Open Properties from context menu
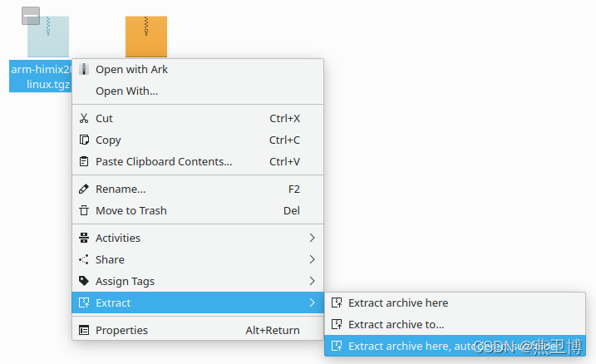Image resolution: width=596 pixels, height=364 pixels. pos(198,330)
